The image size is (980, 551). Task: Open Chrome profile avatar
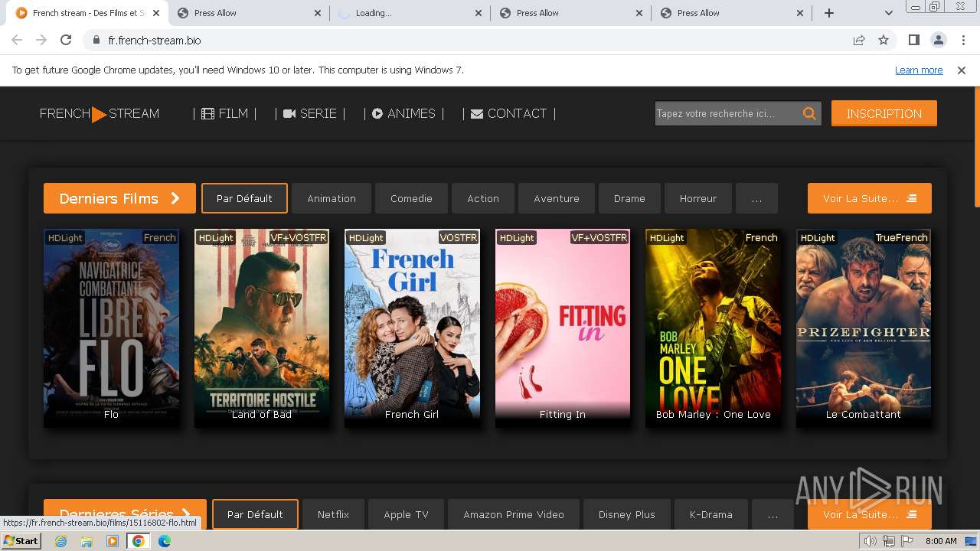[939, 40]
